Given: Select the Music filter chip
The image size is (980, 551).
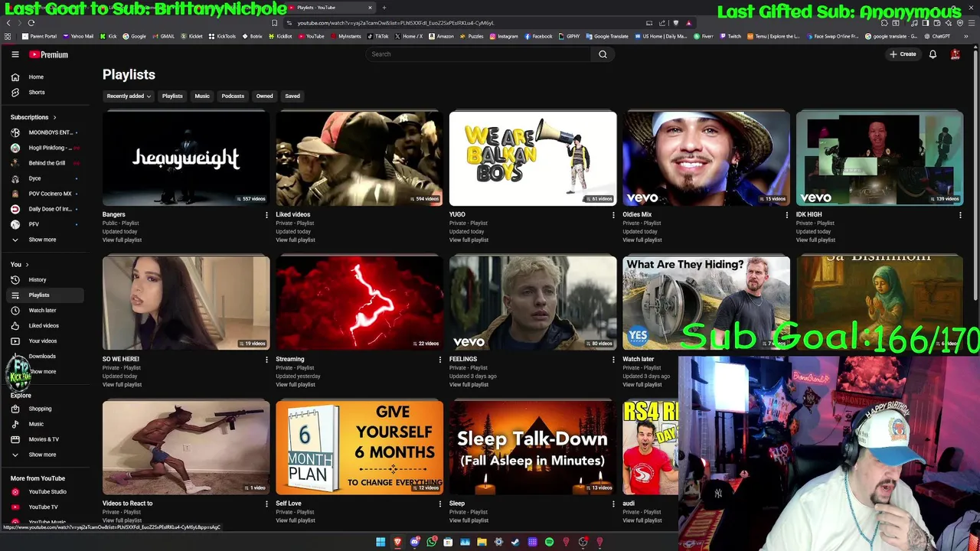Looking at the screenshot, I should click(202, 96).
